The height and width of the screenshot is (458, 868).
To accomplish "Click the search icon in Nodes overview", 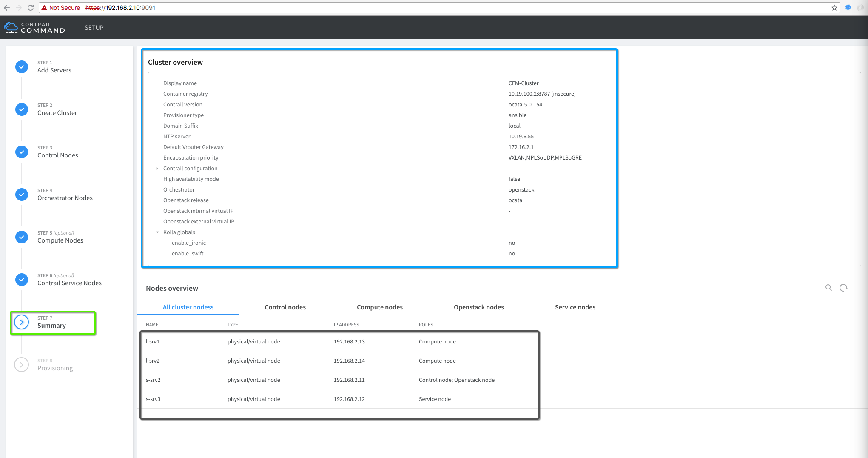I will (x=828, y=288).
